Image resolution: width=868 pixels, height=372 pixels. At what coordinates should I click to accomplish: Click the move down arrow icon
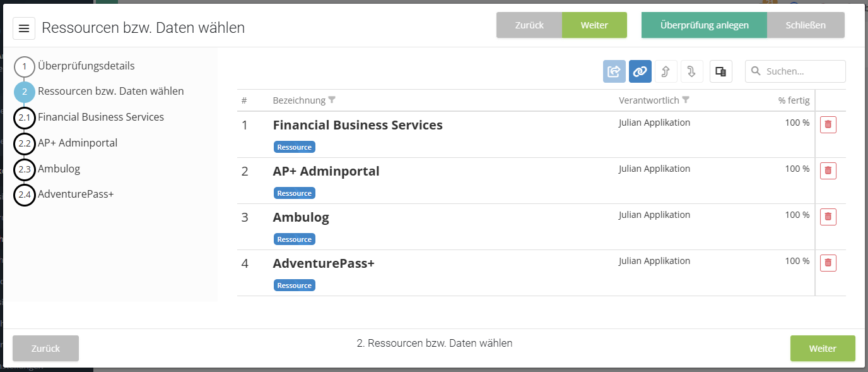coord(692,71)
